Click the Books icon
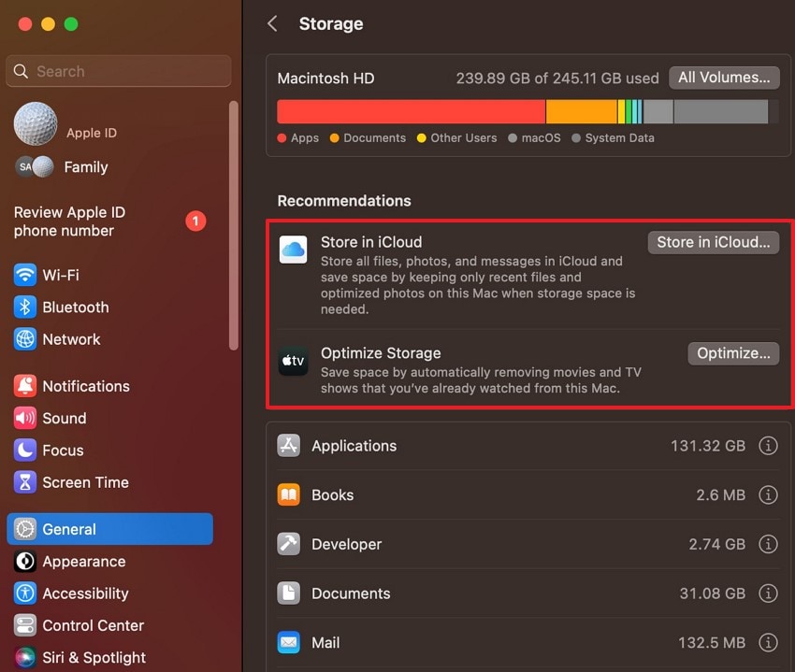 pyautogui.click(x=288, y=494)
